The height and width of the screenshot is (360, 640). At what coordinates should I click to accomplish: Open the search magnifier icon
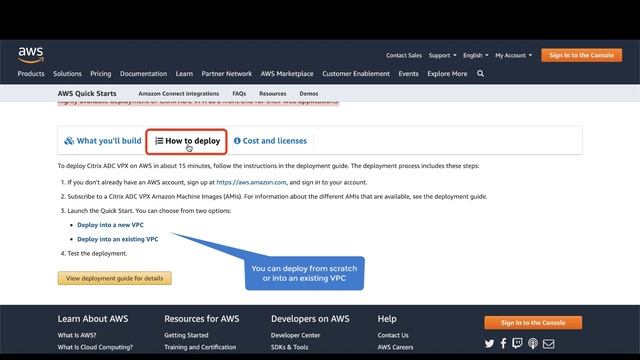pos(480,73)
